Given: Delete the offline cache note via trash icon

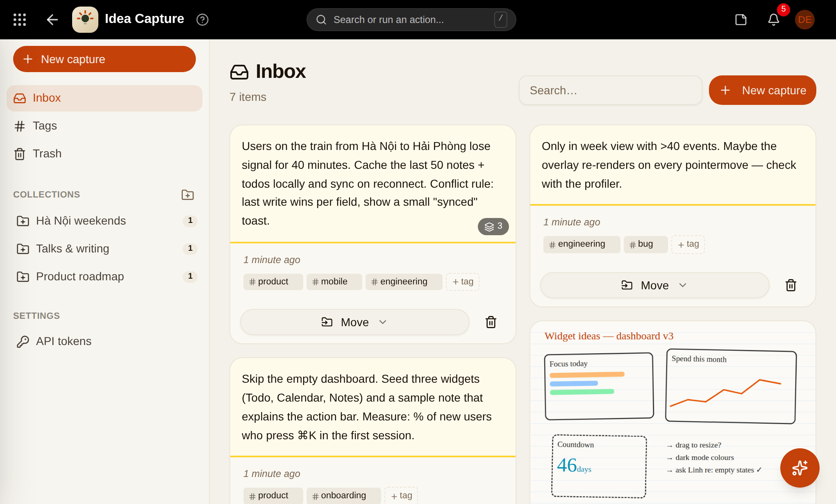Looking at the screenshot, I should (491, 322).
